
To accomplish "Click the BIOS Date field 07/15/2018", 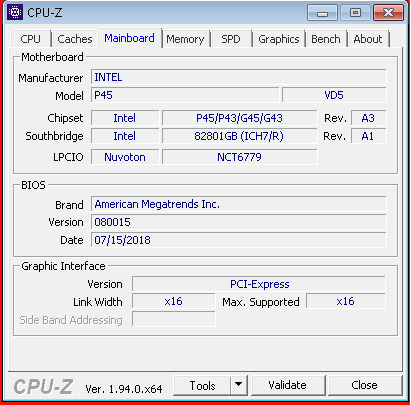I will click(x=239, y=240).
